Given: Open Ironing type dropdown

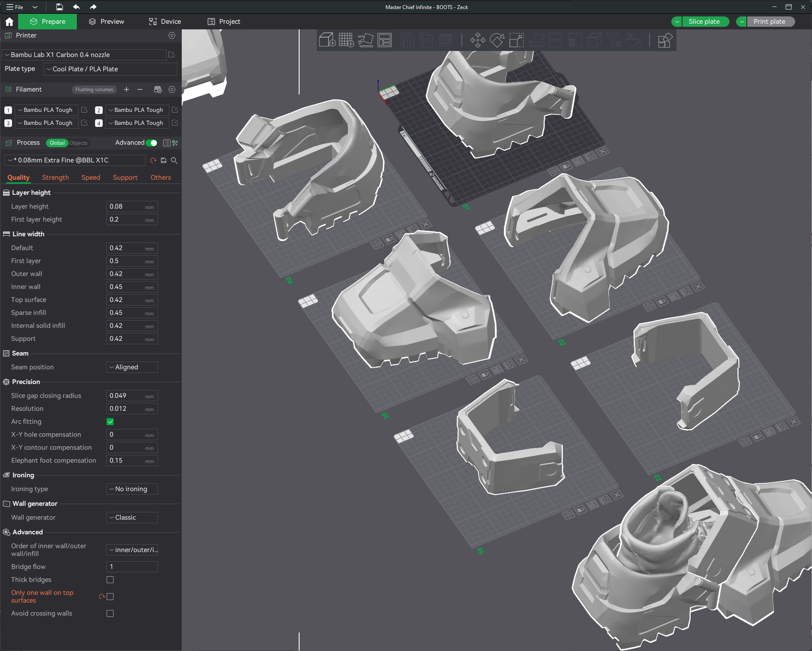Looking at the screenshot, I should [132, 489].
